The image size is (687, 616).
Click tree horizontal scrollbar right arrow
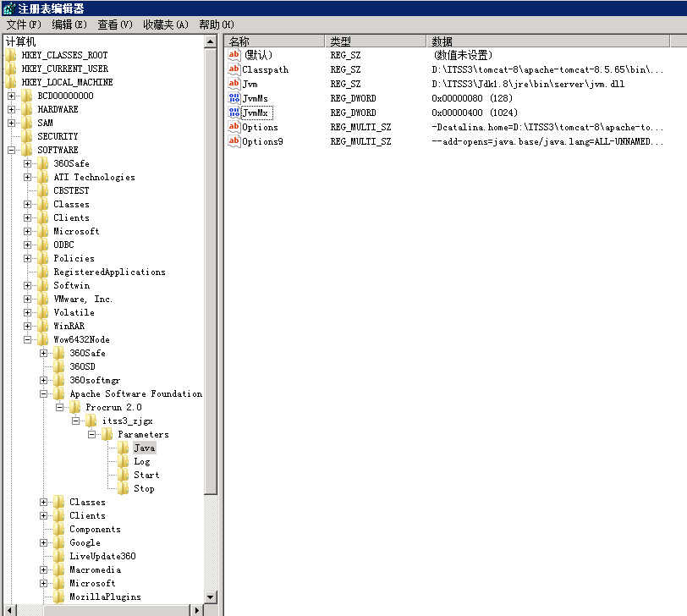coord(197,610)
